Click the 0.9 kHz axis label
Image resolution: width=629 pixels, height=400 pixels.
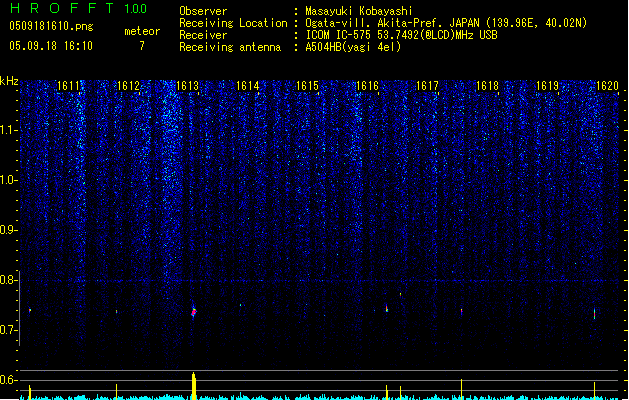8,230
